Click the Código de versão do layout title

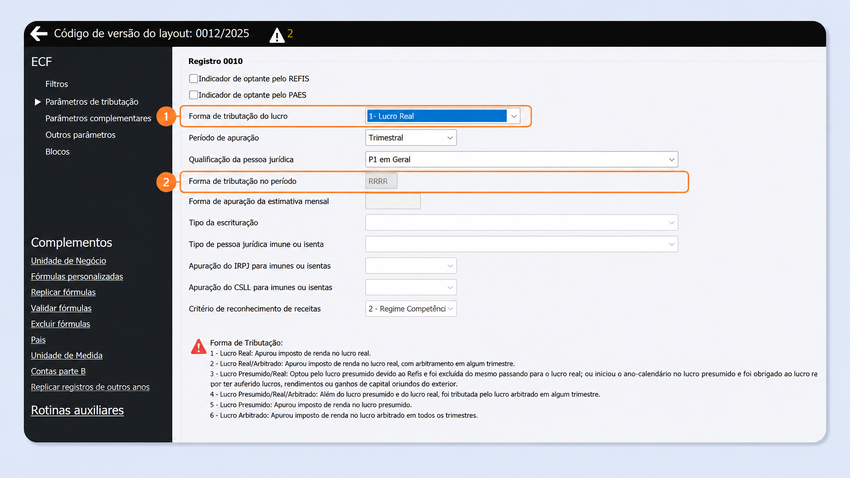[x=151, y=34]
